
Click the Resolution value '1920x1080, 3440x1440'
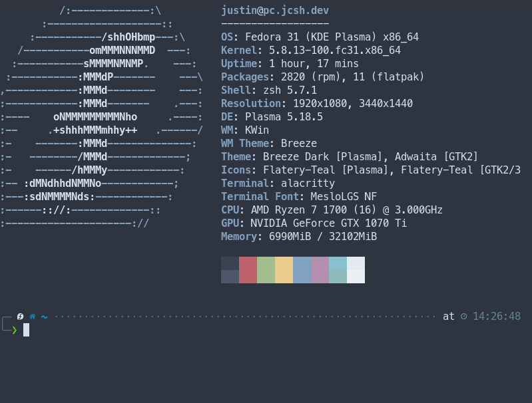[353, 103]
